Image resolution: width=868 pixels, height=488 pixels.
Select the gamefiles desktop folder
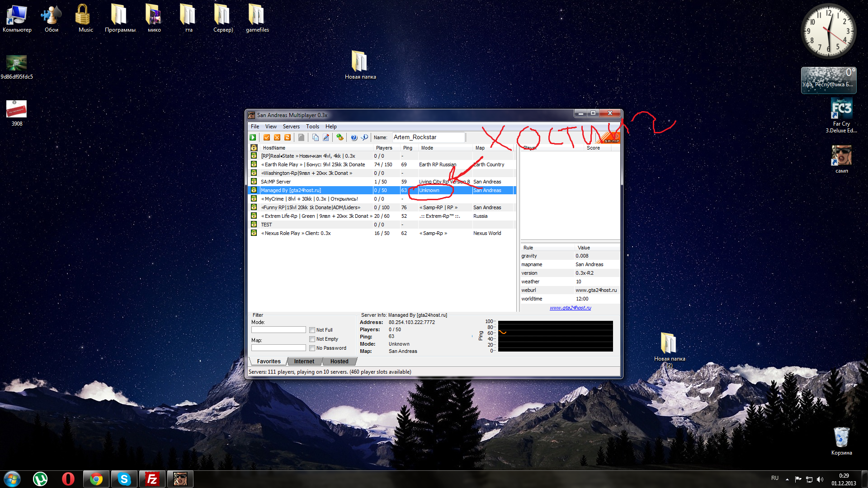[x=257, y=19]
